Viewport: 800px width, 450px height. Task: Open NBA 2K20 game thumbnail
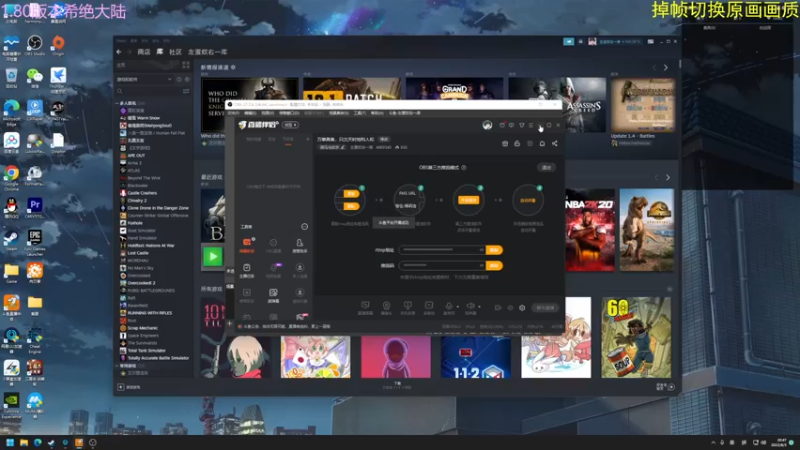click(x=590, y=230)
